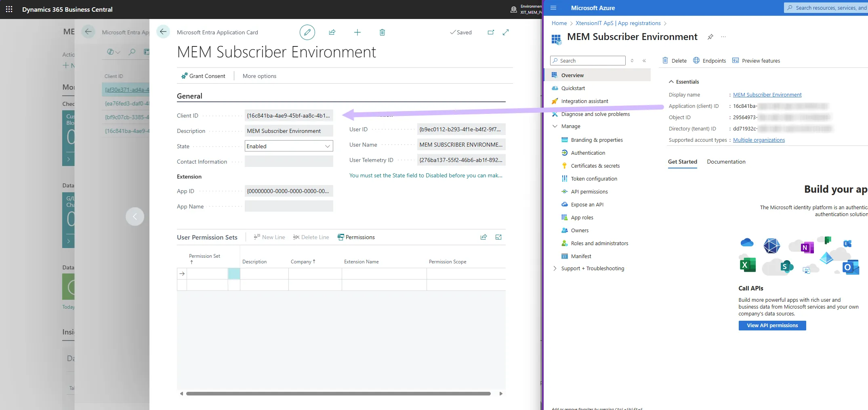Viewport: 868px width, 410px height.
Task: Open the app launcher waffle icon
Action: (x=9, y=9)
